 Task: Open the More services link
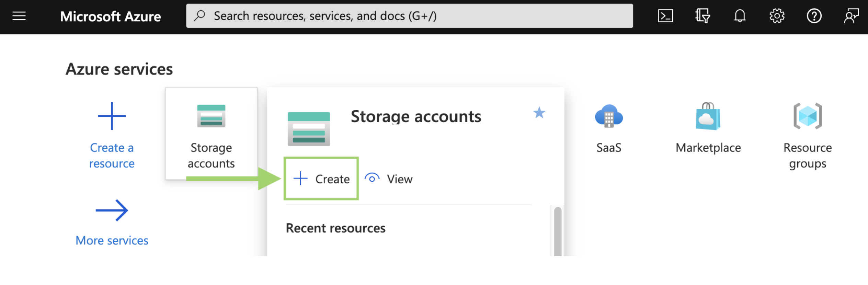point(112,241)
